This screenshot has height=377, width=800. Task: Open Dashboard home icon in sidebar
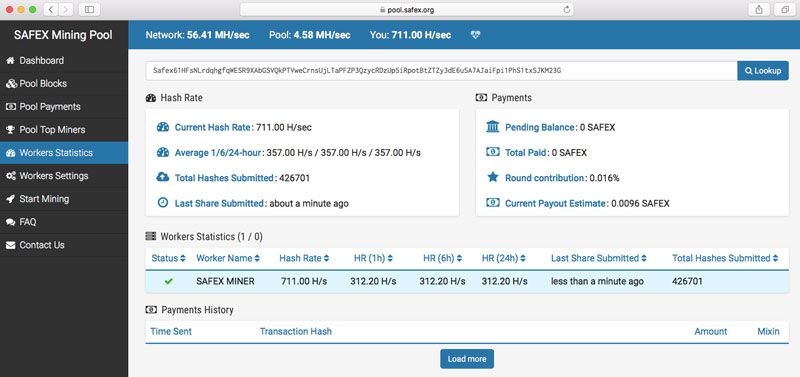pos(10,61)
